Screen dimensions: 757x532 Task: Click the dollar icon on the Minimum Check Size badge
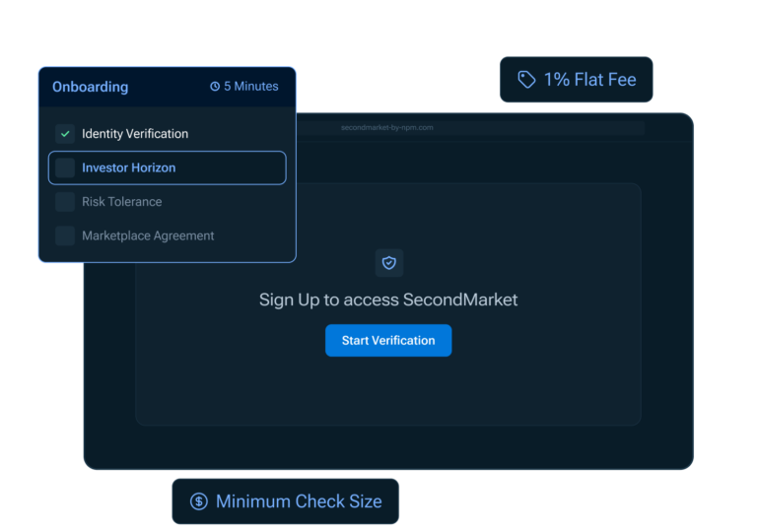[198, 501]
